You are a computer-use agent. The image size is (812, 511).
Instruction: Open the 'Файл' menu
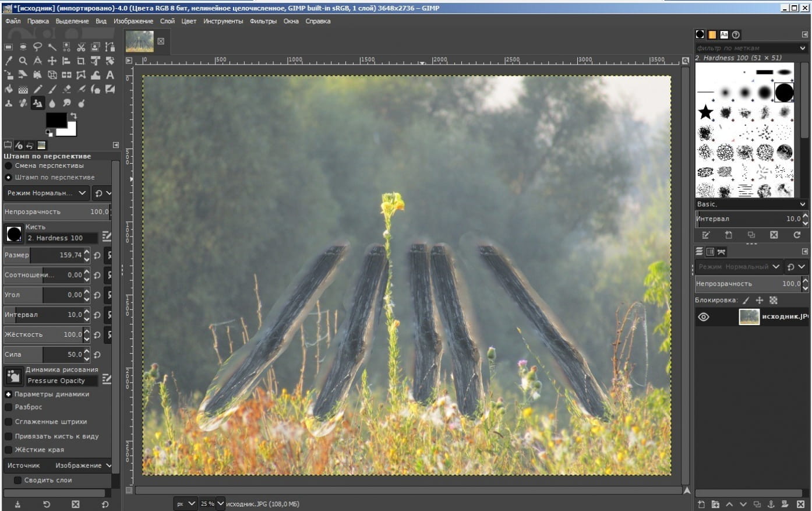click(x=13, y=21)
